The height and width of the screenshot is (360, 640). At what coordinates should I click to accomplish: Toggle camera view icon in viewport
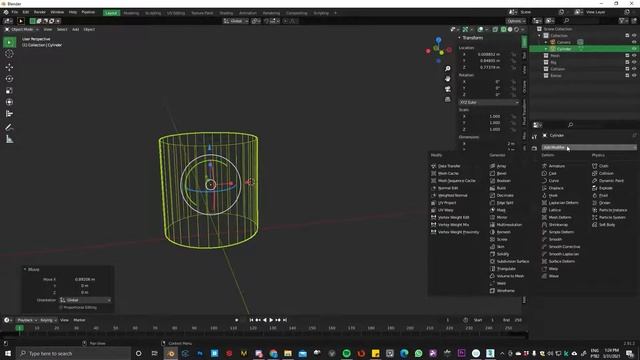448,89
